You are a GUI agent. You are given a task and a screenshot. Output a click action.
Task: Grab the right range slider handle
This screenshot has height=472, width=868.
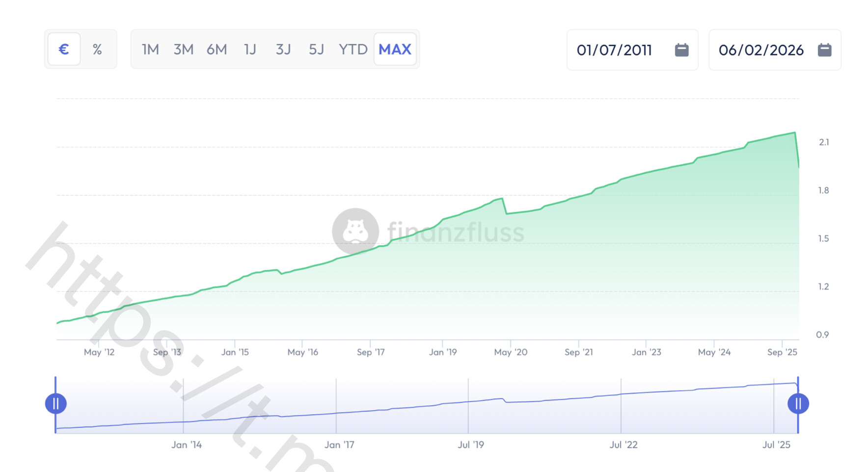point(798,404)
